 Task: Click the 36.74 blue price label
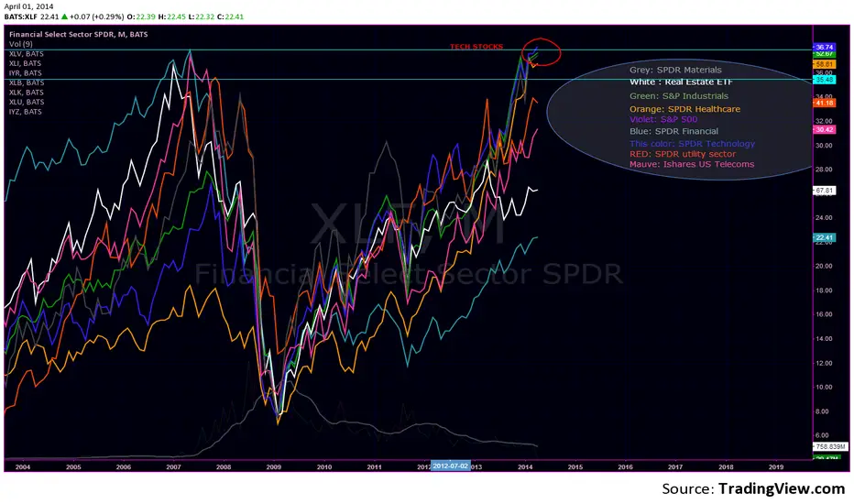coord(825,48)
